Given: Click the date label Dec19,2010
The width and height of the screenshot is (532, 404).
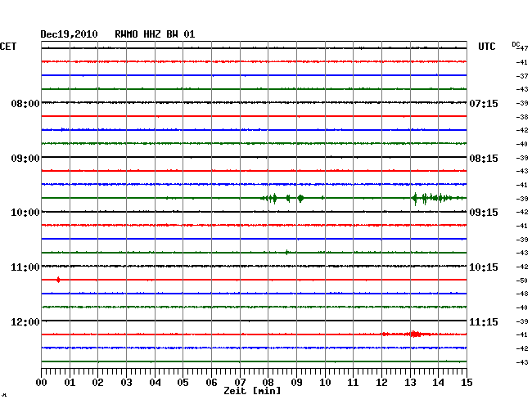Looking at the screenshot, I should point(69,34).
